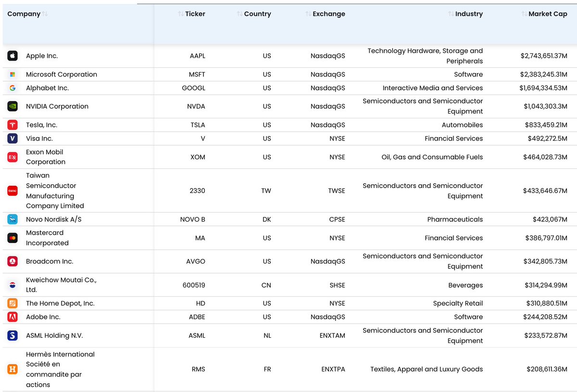Click the Visa Inc. logo icon
The image size is (577, 392).
click(13, 139)
